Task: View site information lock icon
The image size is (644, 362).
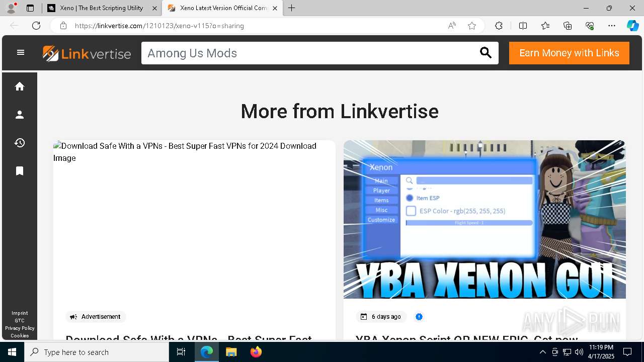Action: pyautogui.click(x=63, y=26)
